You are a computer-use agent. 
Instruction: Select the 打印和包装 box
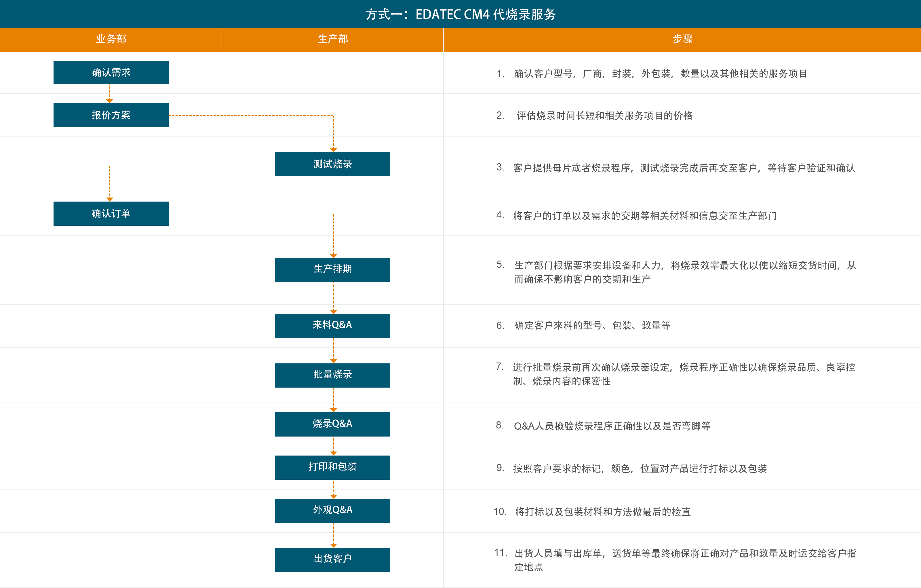(332, 467)
